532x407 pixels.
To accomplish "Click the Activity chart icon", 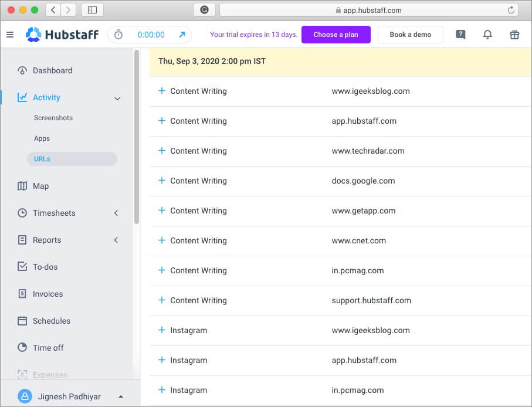I will tap(22, 97).
